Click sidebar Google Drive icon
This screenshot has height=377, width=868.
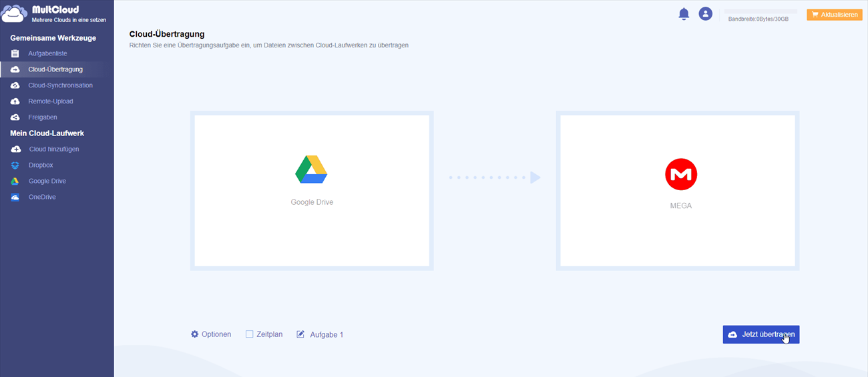tap(15, 181)
